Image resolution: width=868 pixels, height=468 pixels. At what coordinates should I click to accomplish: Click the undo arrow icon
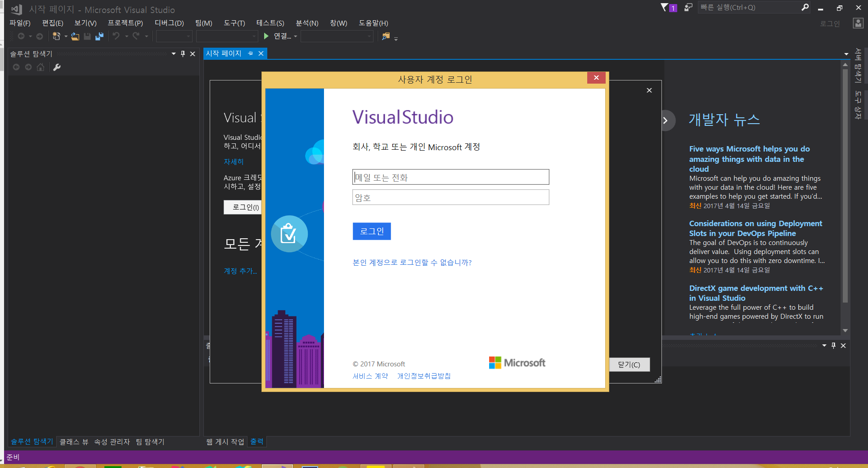tap(116, 36)
